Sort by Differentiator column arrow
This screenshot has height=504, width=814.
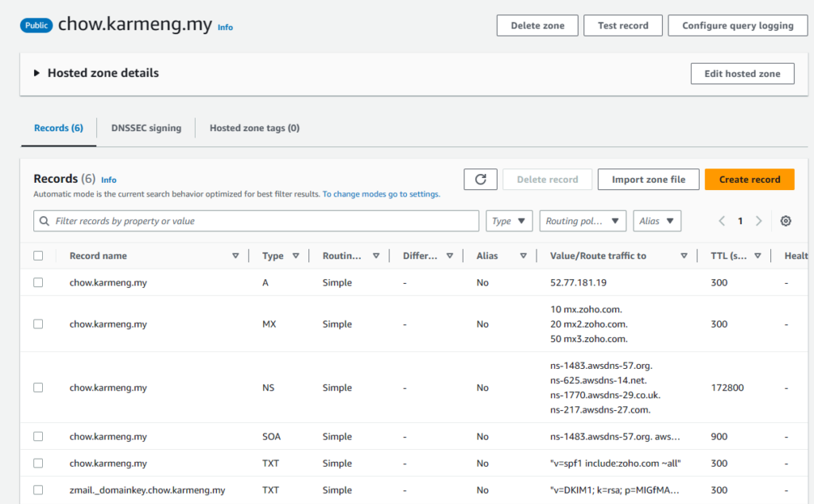coord(450,256)
